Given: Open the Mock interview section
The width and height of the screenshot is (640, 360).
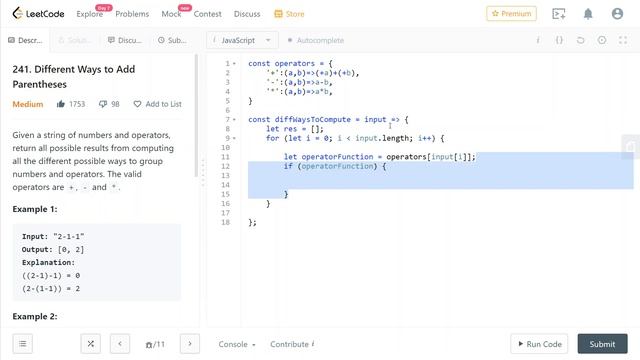Looking at the screenshot, I should coord(171,14).
